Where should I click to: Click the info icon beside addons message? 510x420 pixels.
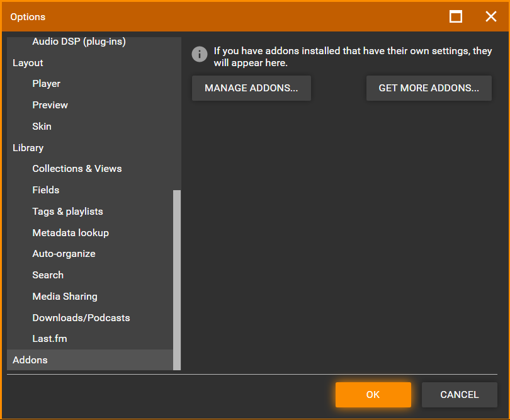(200, 54)
